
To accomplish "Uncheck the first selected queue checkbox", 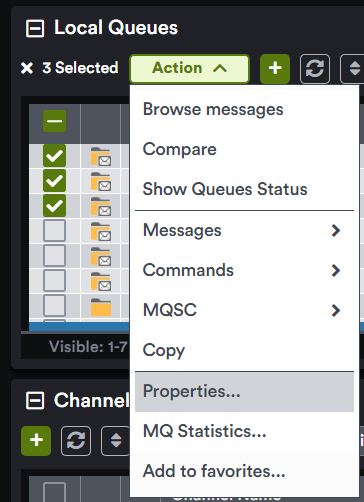I will click(54, 156).
